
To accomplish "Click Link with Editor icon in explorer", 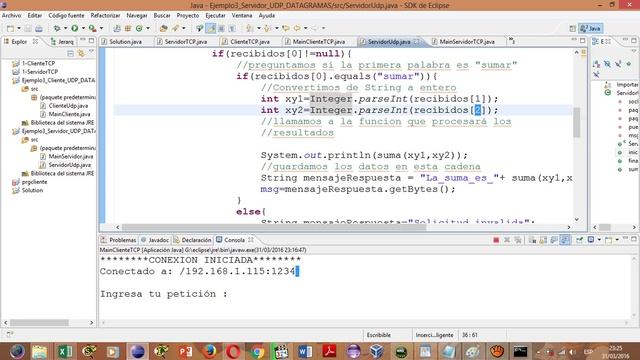I will click(x=81, y=53).
